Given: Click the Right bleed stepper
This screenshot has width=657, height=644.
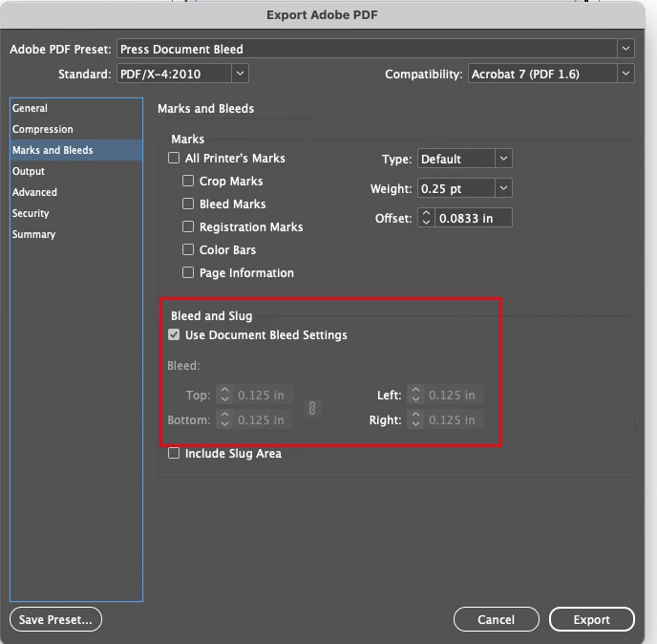Looking at the screenshot, I should (x=415, y=419).
